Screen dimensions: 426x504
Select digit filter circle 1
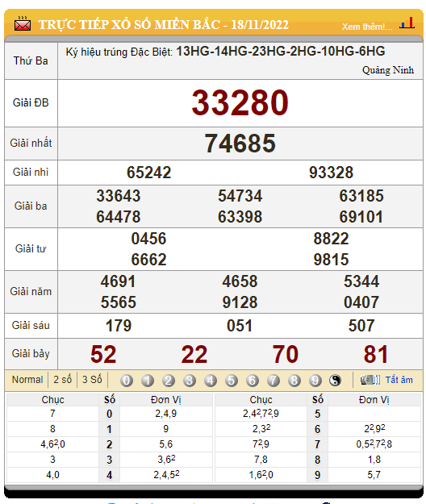point(148,381)
